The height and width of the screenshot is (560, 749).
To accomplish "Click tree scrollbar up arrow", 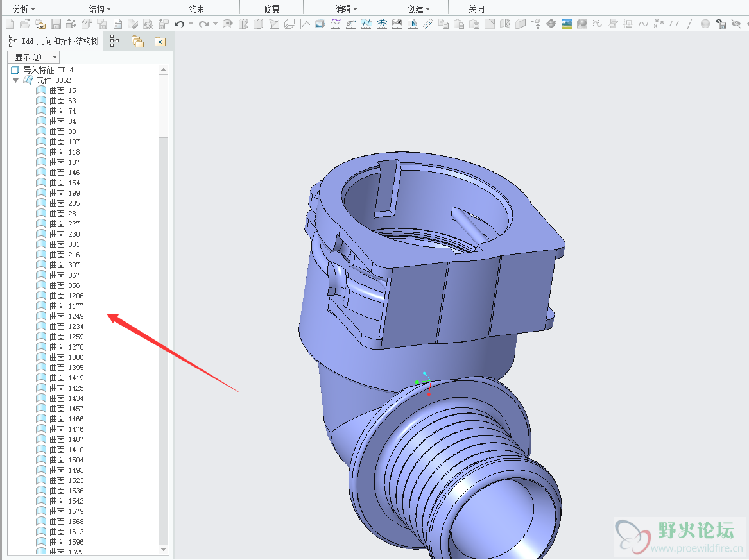I will click(x=164, y=70).
